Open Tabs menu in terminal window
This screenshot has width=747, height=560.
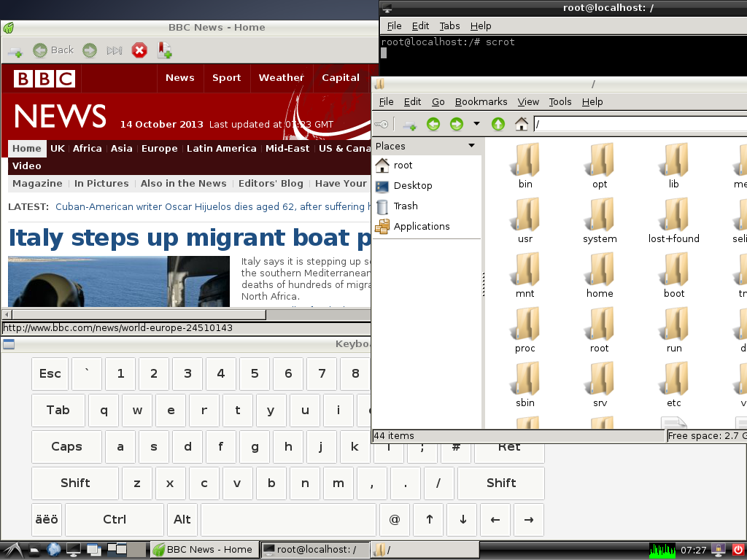449,26
